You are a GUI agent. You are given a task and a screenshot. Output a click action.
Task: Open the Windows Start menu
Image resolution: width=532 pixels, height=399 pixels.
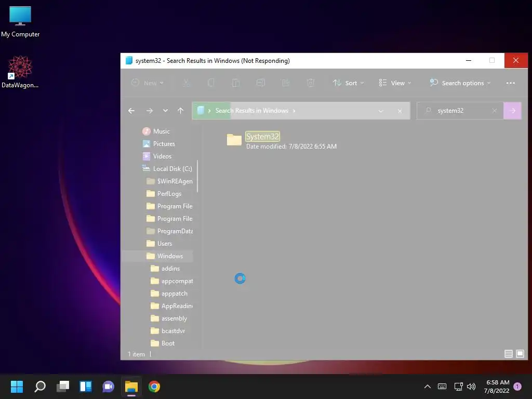17,387
